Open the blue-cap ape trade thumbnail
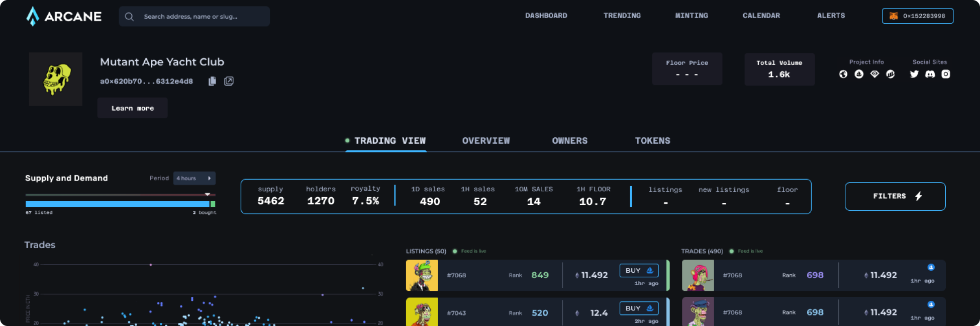The image size is (980, 326). (698, 312)
